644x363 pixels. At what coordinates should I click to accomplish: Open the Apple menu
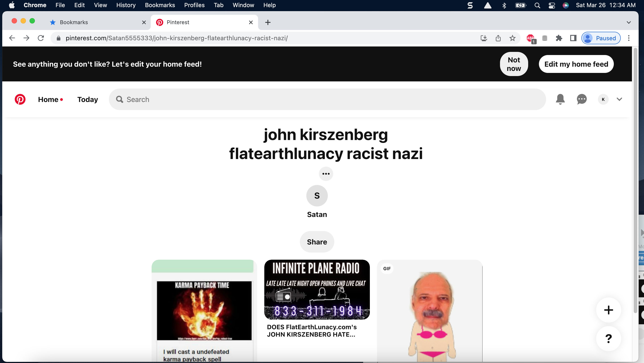tap(11, 5)
